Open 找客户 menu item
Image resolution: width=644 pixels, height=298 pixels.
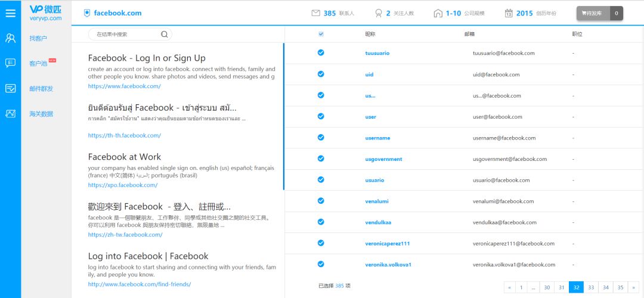(x=38, y=38)
